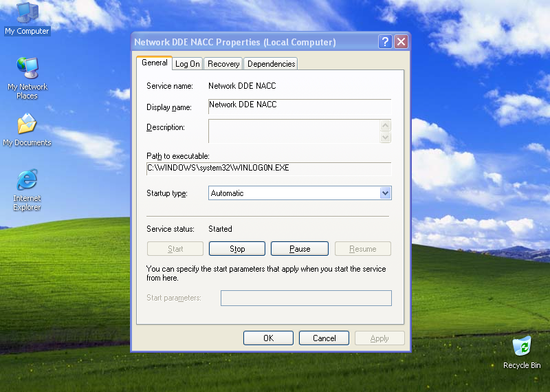
Task: Switch to the Log On tab
Action: point(187,64)
